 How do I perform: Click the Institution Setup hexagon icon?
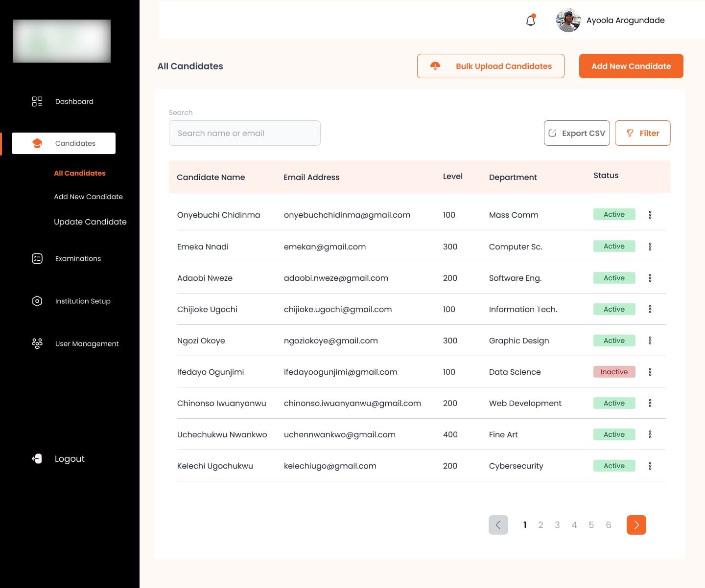coord(37,301)
